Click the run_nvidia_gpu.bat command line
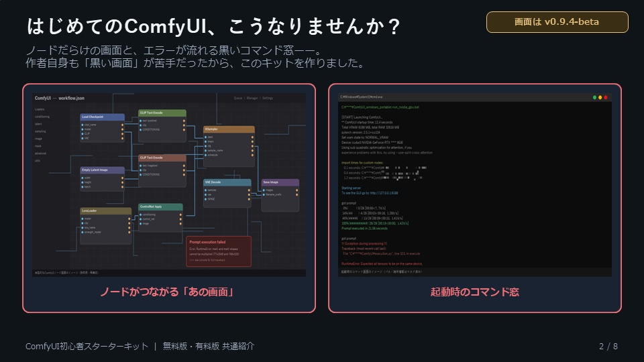This screenshot has height=362, width=644. 380,107
